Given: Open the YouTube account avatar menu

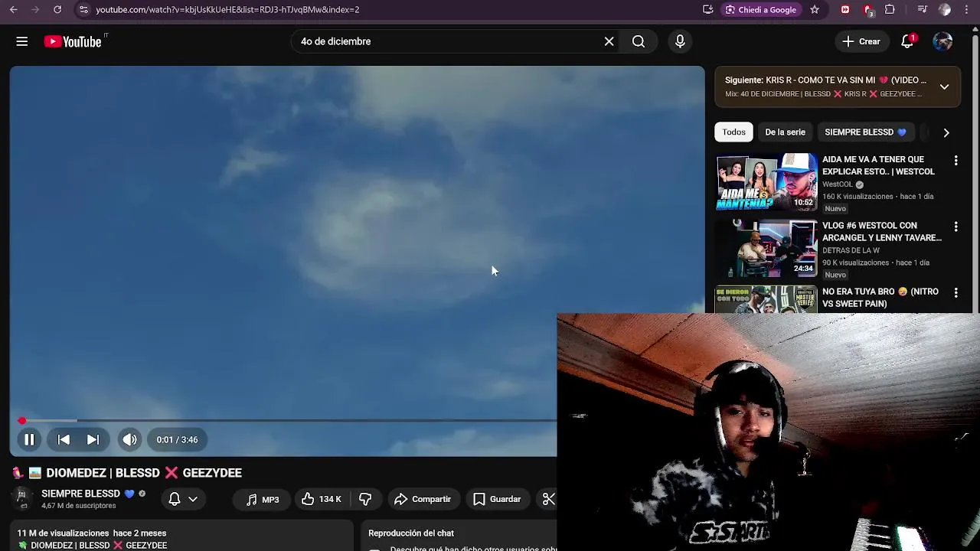Looking at the screenshot, I should pos(942,41).
